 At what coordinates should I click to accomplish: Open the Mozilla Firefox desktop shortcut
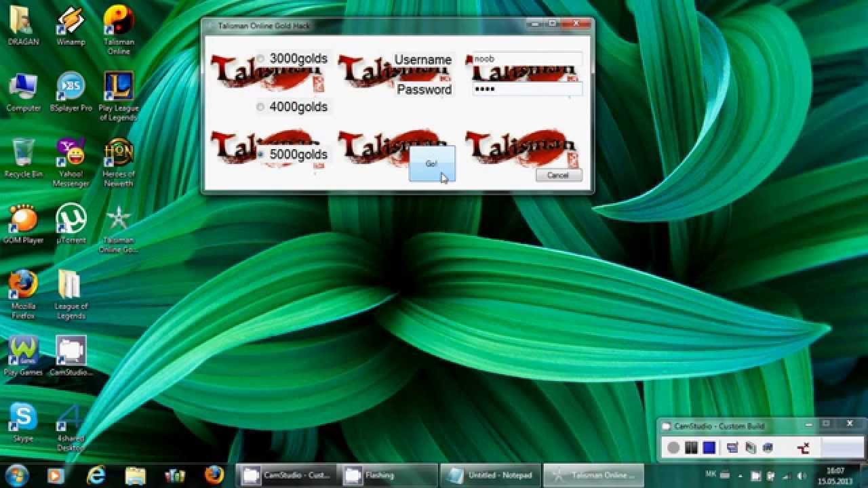click(x=24, y=295)
